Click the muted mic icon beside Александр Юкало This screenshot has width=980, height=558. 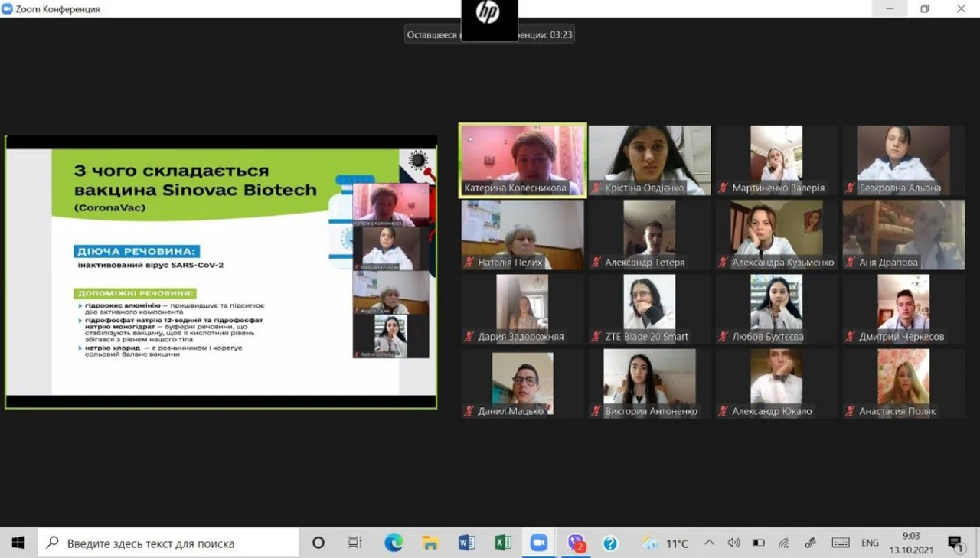pos(723,410)
